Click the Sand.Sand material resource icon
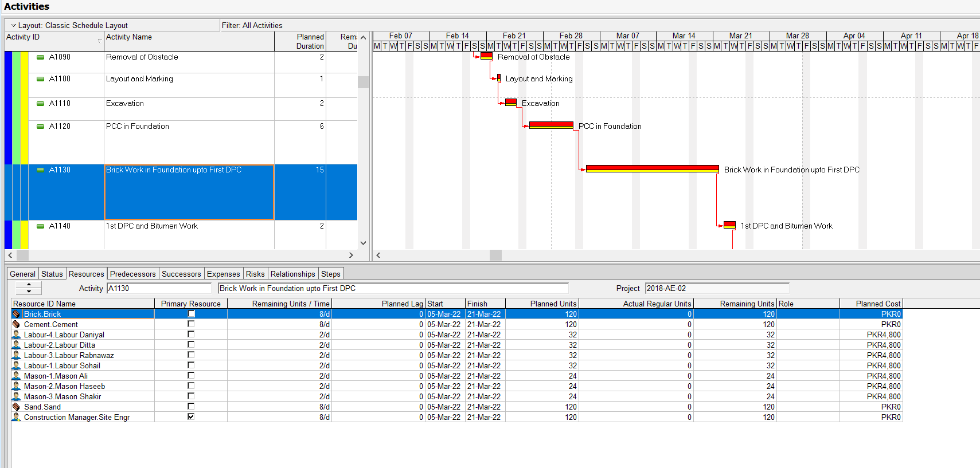The height and width of the screenshot is (468, 980). click(16, 407)
